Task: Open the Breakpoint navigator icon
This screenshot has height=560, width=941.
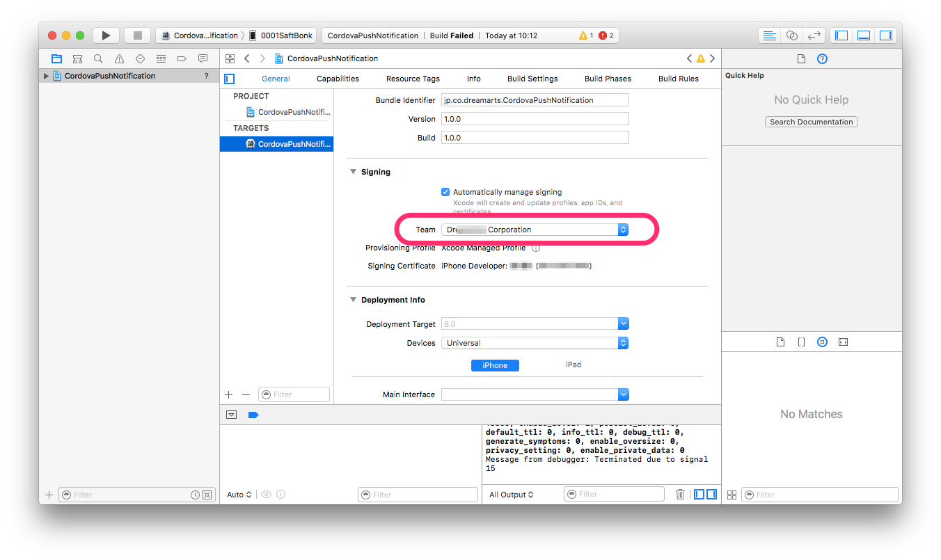Action: click(182, 58)
